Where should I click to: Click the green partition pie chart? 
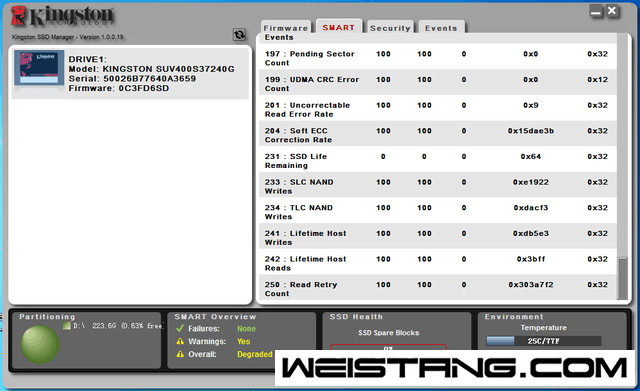tap(40, 344)
